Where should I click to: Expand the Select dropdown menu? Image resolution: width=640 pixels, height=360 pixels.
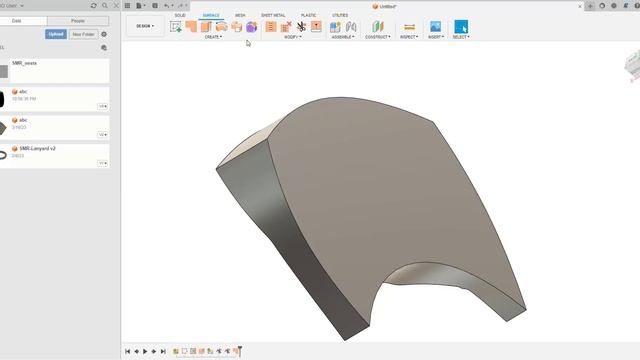(461, 37)
